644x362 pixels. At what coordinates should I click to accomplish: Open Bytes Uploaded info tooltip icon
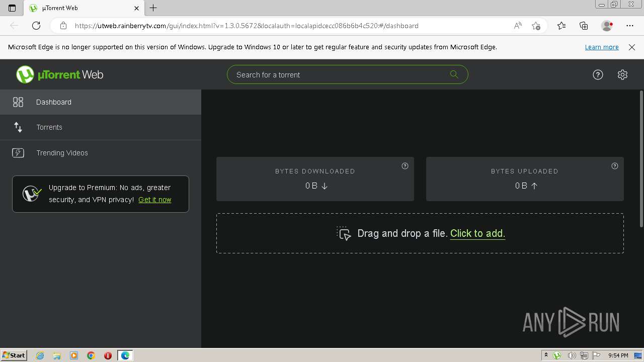click(x=614, y=166)
